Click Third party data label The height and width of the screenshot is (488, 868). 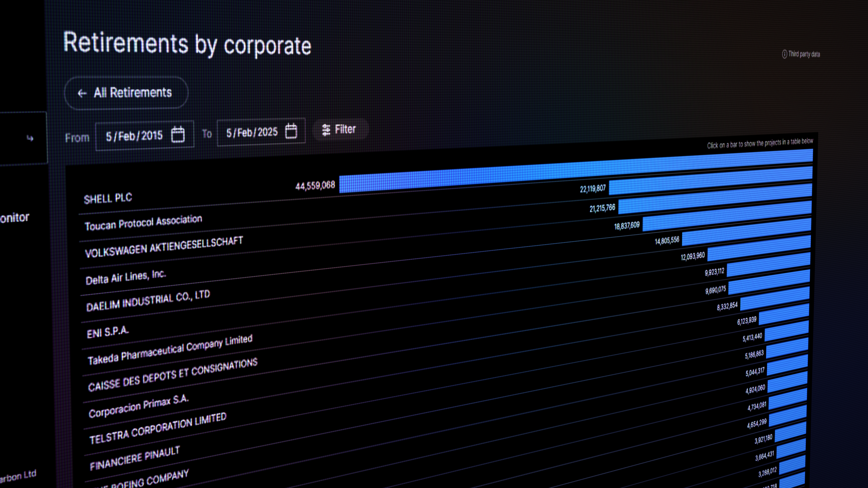(804, 54)
